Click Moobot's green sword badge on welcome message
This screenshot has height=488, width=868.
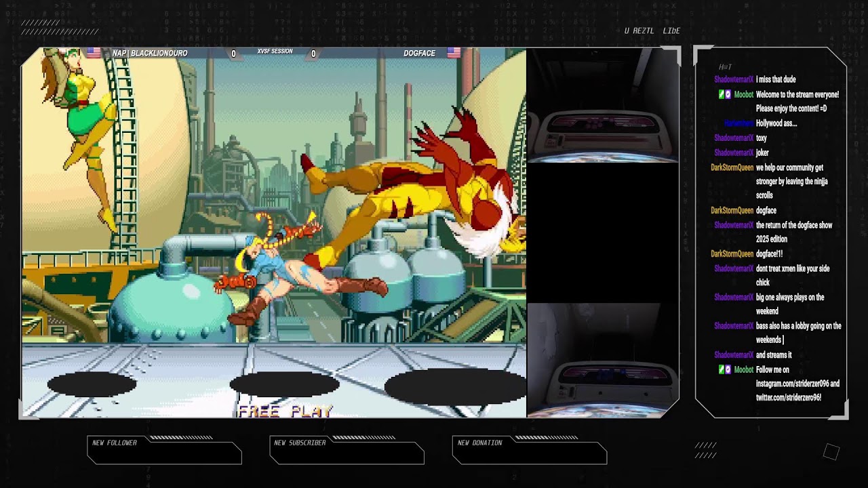tap(722, 95)
